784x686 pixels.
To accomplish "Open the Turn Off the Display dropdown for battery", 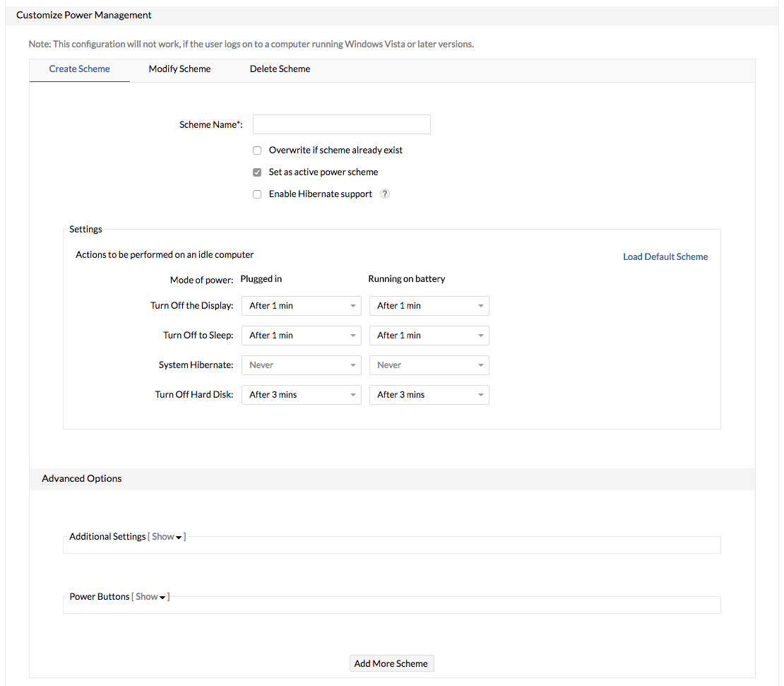I will point(429,305).
